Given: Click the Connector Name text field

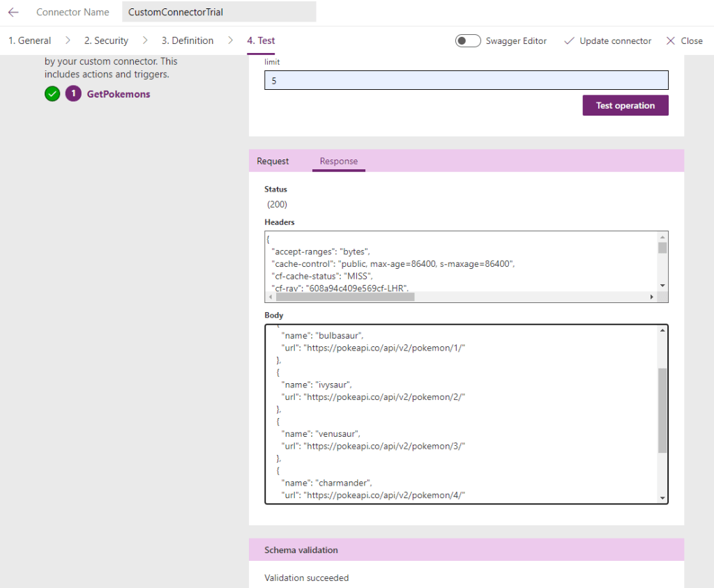Looking at the screenshot, I should (x=218, y=12).
